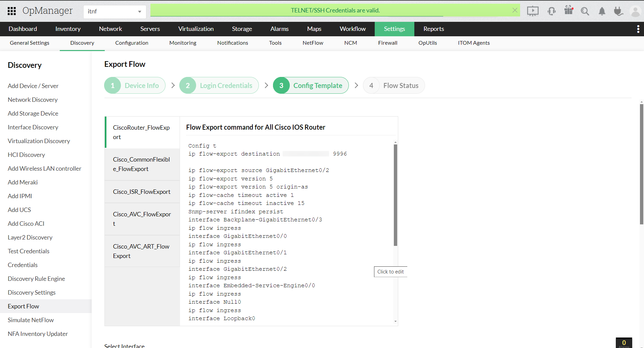
Task: Switch to the Discovery sub-tab
Action: pos(82,43)
